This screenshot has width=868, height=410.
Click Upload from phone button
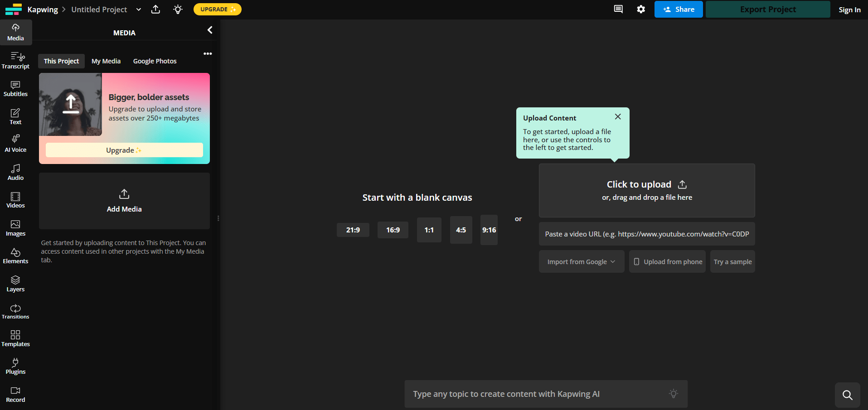coord(667,261)
